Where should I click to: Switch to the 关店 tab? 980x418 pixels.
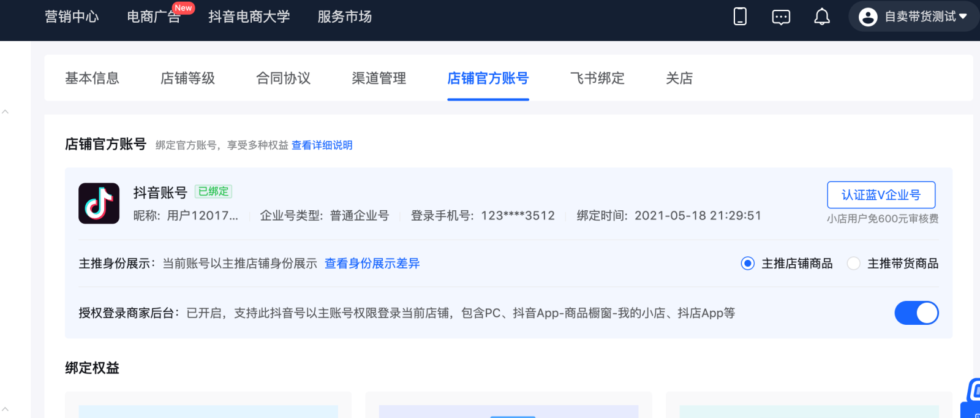[679, 78]
